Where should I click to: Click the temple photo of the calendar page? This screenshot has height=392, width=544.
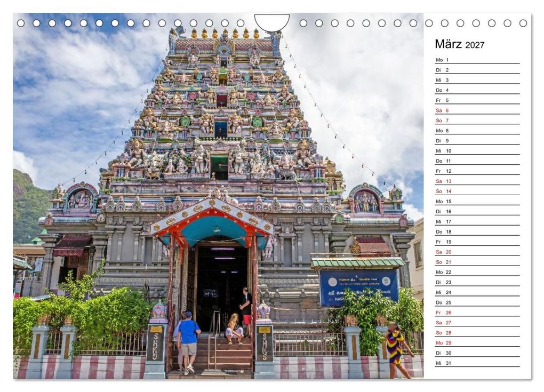coord(218,196)
